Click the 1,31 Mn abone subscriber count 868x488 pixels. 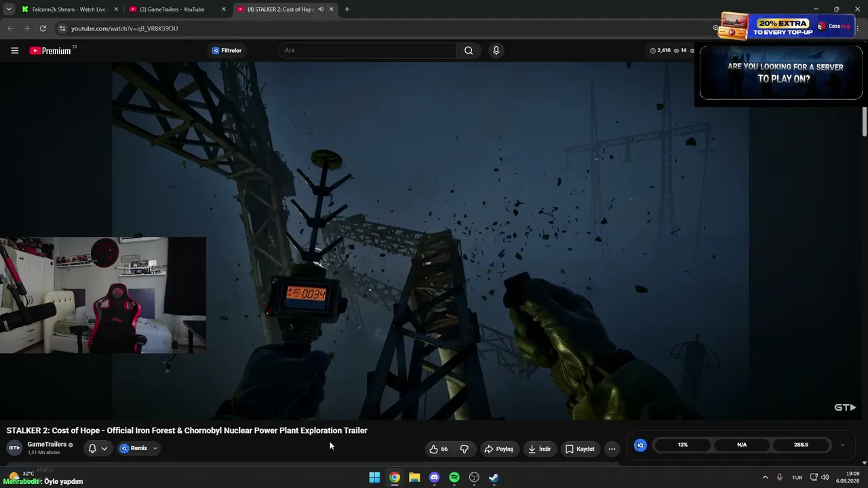pos(43,453)
